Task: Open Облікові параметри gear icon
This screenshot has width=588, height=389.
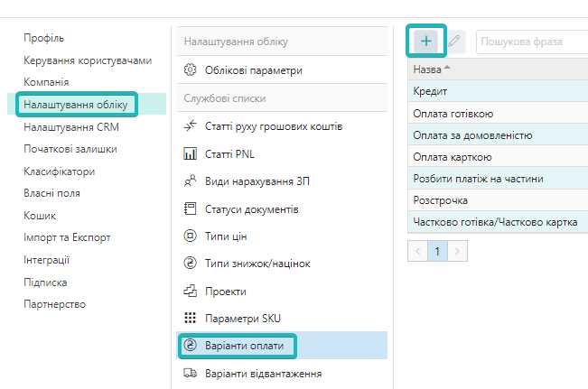Action: tap(190, 70)
